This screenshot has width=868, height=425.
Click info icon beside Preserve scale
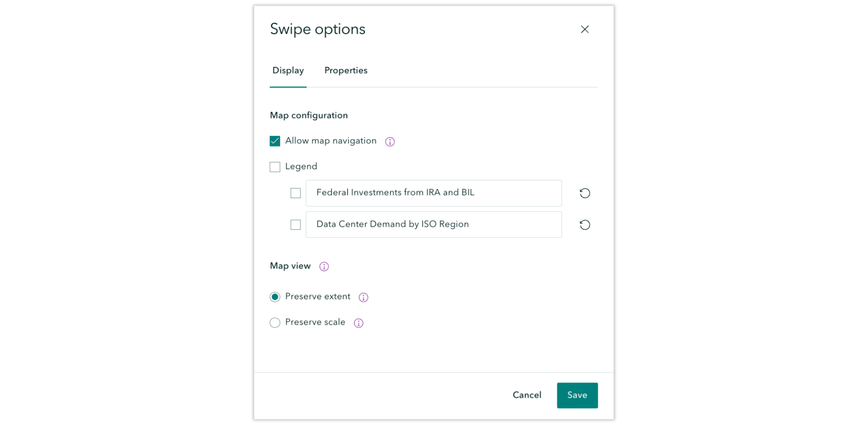pos(358,323)
